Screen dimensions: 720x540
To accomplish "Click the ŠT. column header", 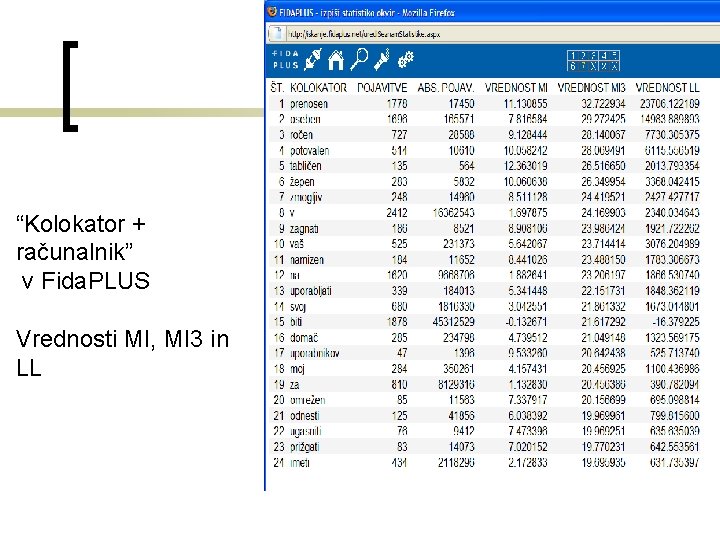I will [x=277, y=88].
